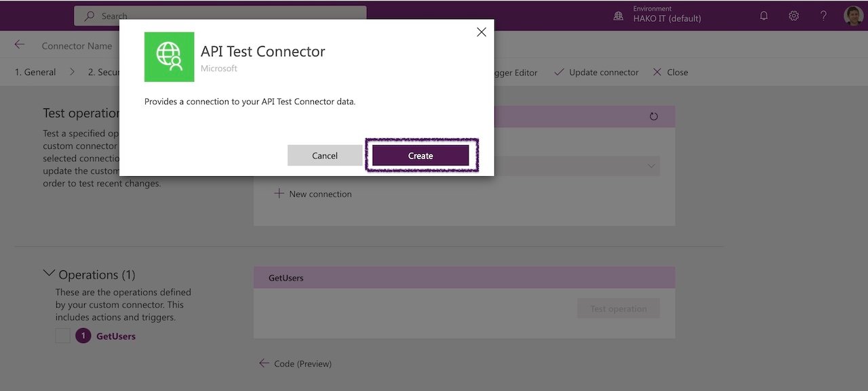Close the dialog with the X icon
The image size is (868, 391).
(481, 32)
